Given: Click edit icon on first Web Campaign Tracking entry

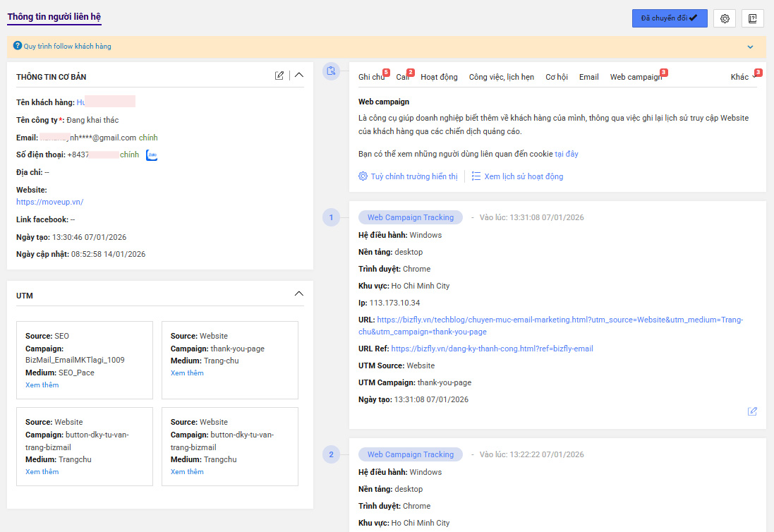Looking at the screenshot, I should pyautogui.click(x=752, y=411).
